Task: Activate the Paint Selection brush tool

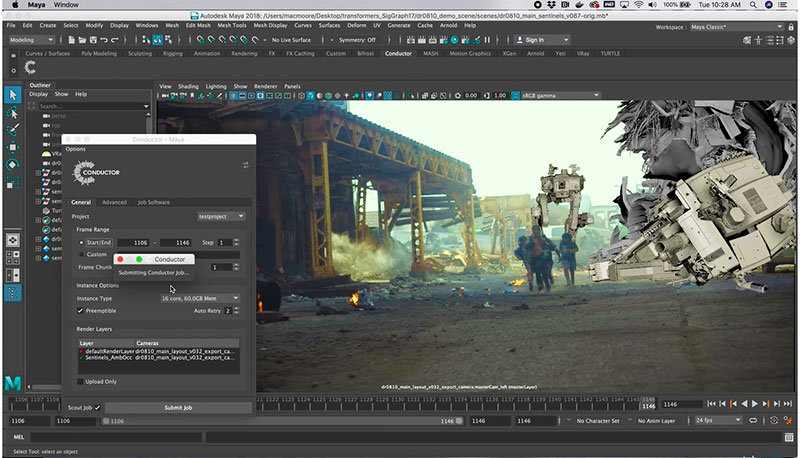Action: 13,129
